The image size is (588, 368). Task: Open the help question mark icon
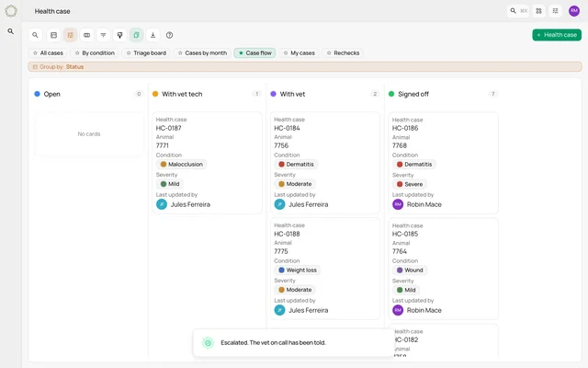(x=169, y=35)
